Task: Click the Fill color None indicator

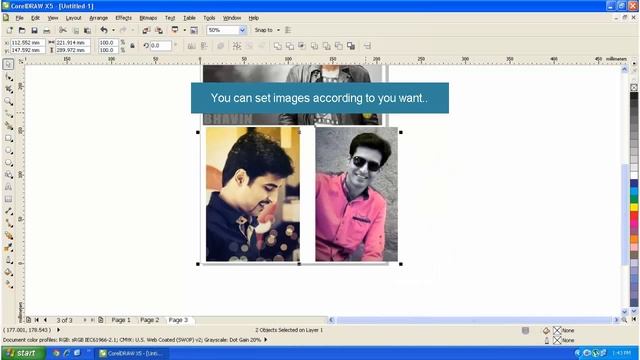Action: tap(563, 330)
